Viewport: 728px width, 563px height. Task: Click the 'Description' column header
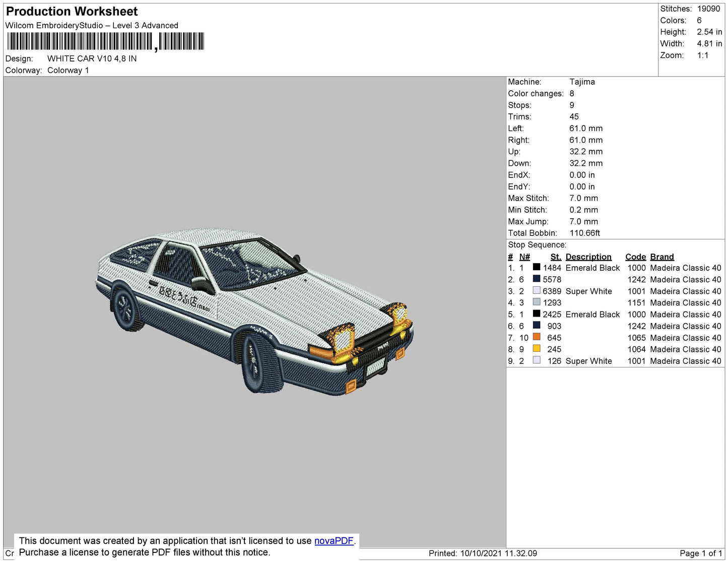588,257
